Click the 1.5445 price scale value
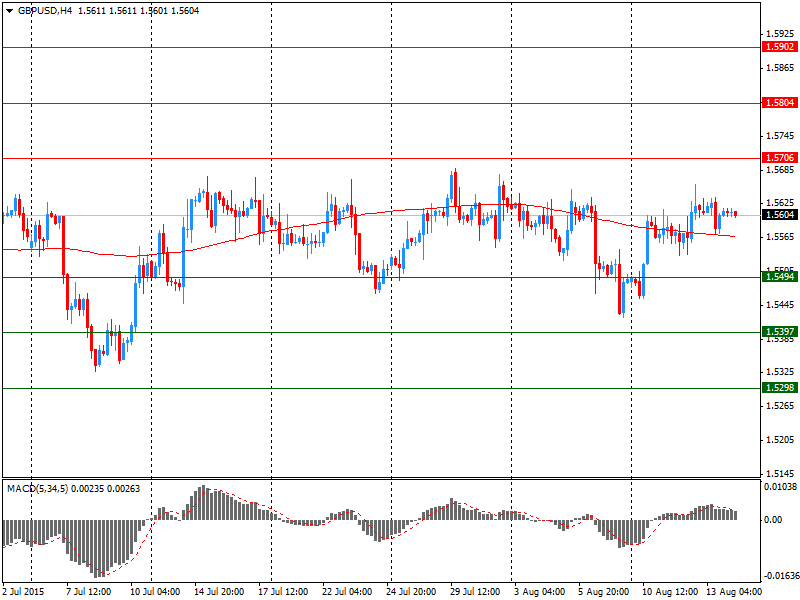Image resolution: width=800 pixels, height=600 pixels. [781, 305]
